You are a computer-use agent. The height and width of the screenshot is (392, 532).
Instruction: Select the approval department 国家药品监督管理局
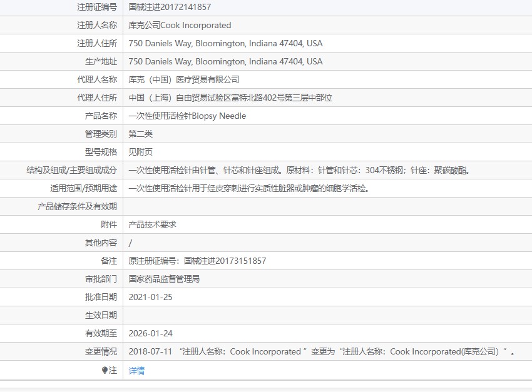coord(164,279)
